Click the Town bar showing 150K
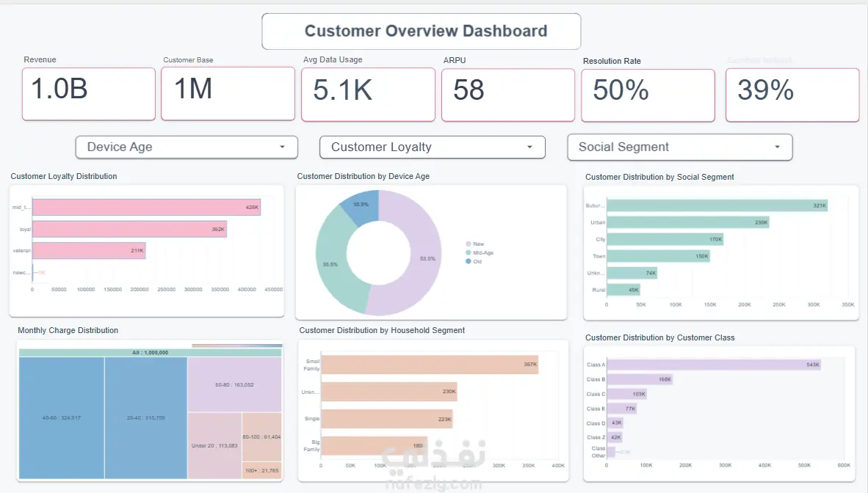 (659, 256)
